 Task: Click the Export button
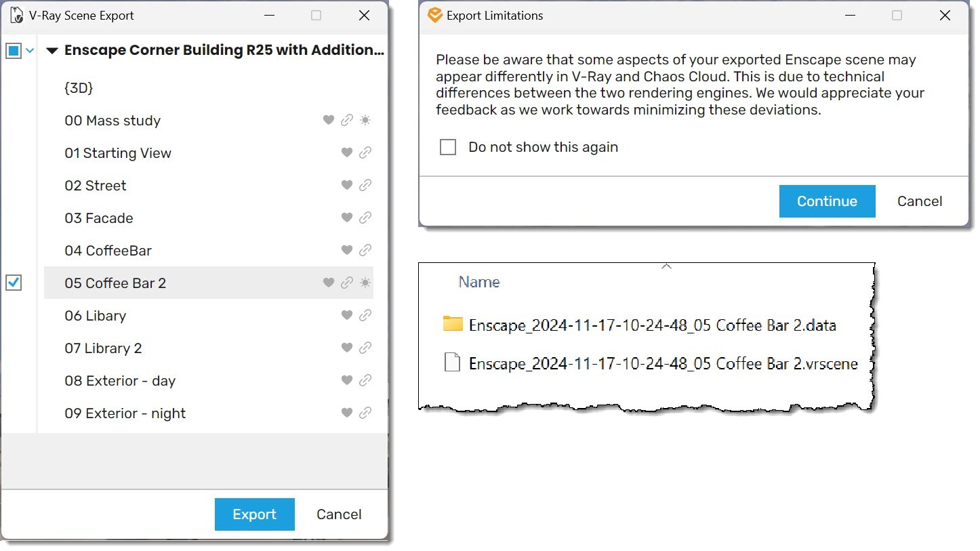pos(254,514)
